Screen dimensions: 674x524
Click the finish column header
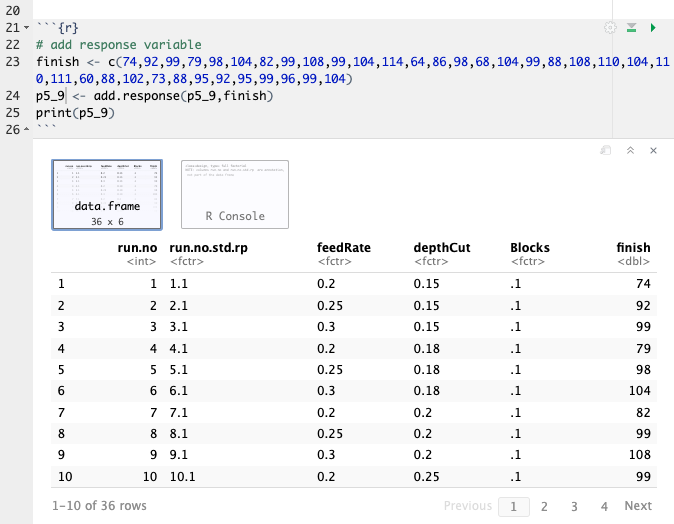pos(633,248)
